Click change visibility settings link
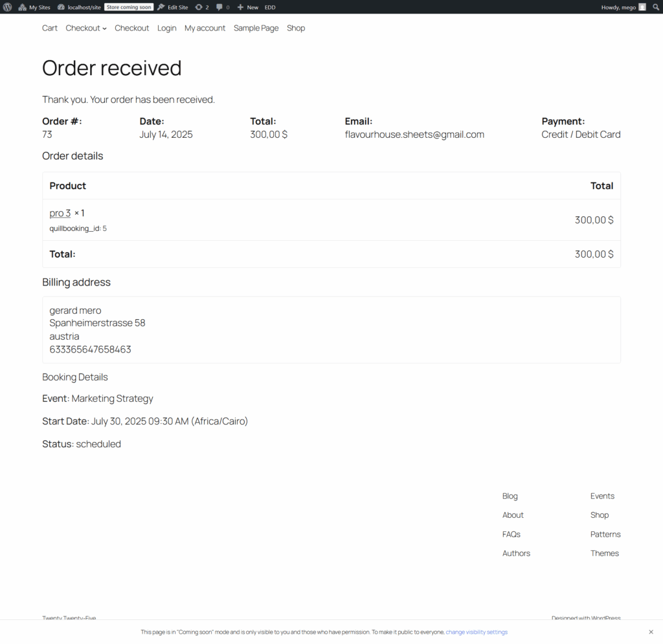This screenshot has height=644, width=663. 477,632
